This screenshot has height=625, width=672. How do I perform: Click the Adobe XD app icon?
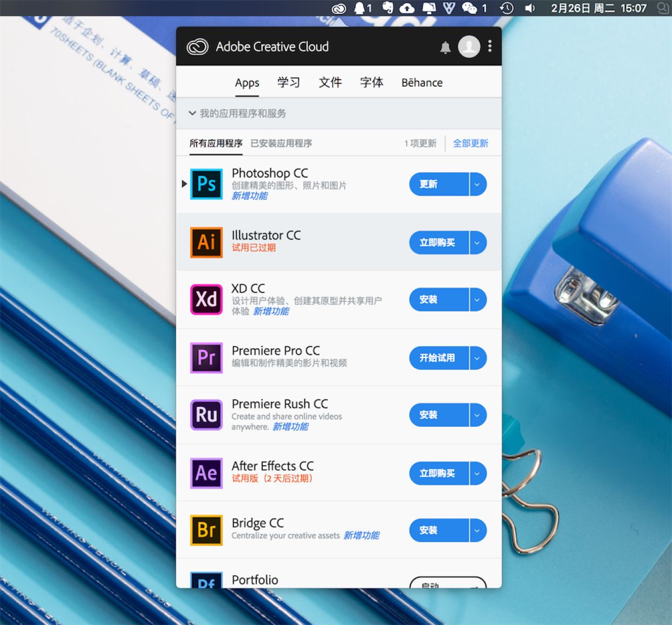click(206, 300)
